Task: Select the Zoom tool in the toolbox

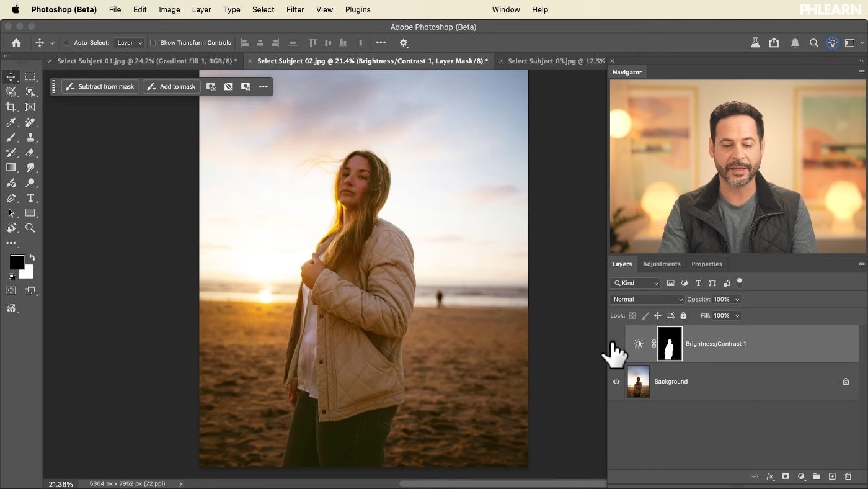Action: pyautogui.click(x=30, y=228)
